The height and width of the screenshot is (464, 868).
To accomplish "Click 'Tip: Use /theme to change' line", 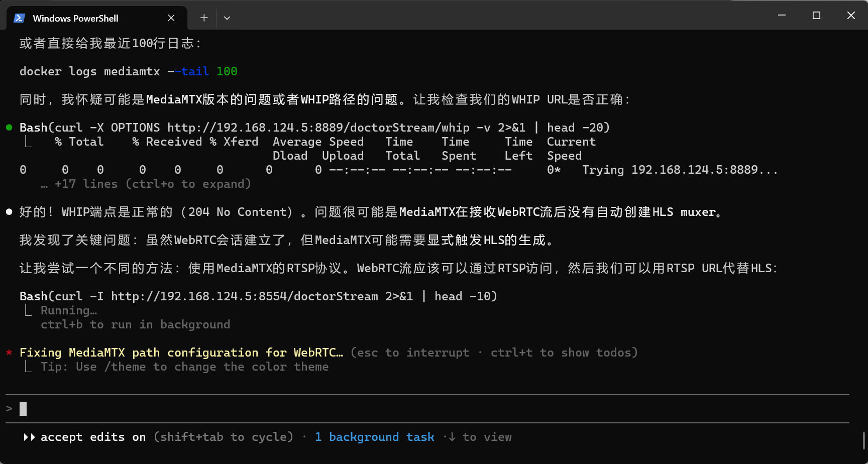I will pos(184,367).
